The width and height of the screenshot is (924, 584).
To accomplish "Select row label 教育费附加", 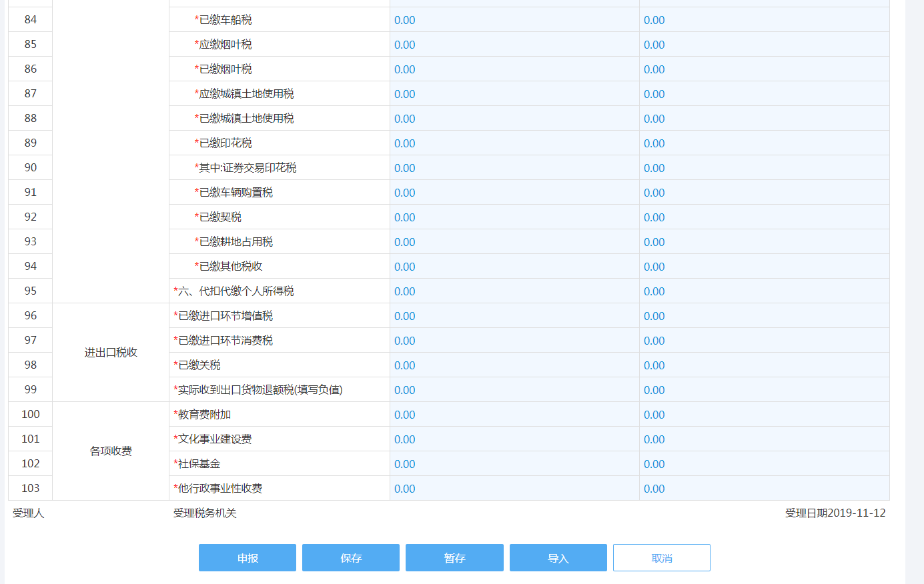I will pyautogui.click(x=202, y=415).
